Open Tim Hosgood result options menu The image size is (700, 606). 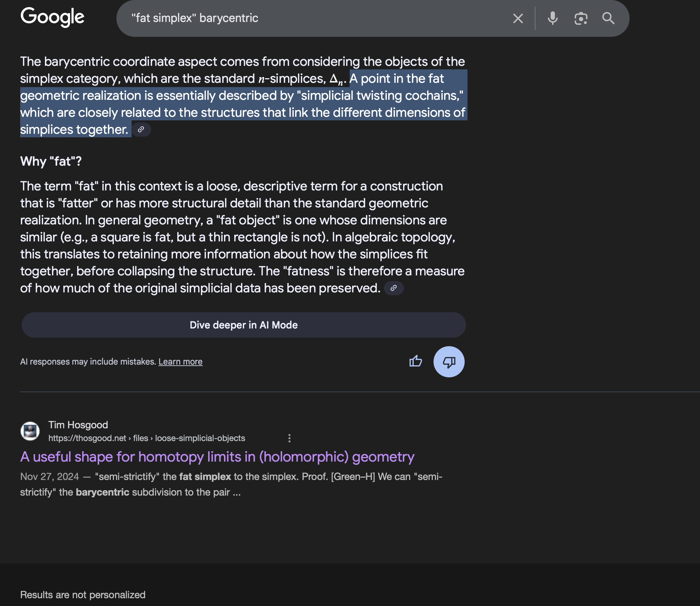click(289, 438)
